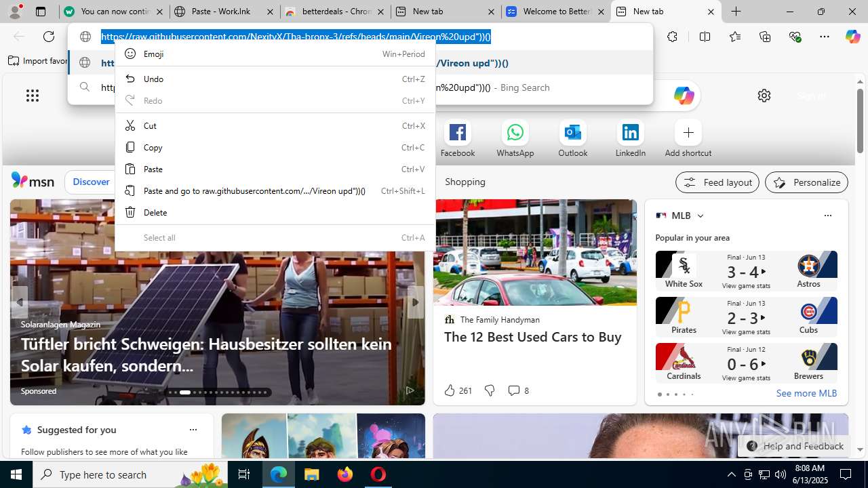The height and width of the screenshot is (488, 868).
Task: Click Feed layout button
Action: 717,182
